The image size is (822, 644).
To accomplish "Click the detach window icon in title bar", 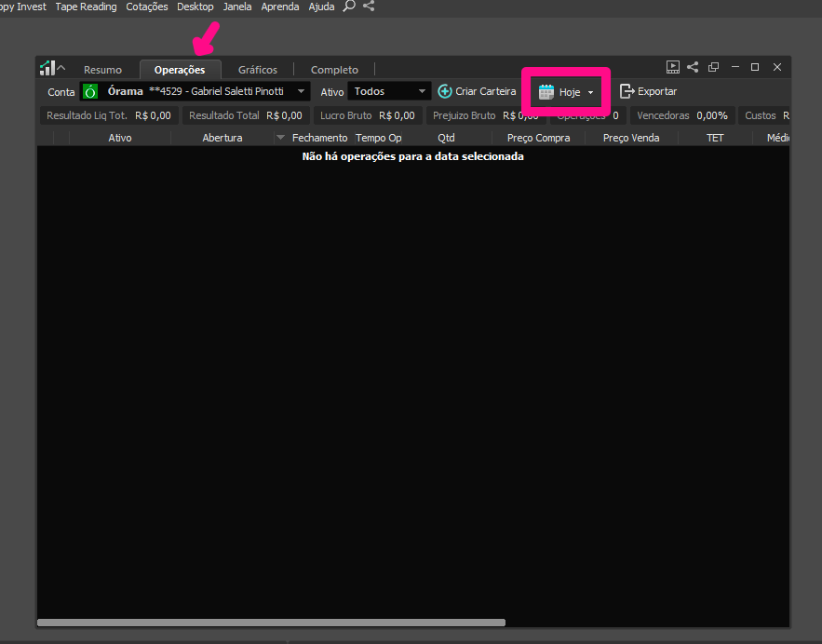I will coord(713,67).
